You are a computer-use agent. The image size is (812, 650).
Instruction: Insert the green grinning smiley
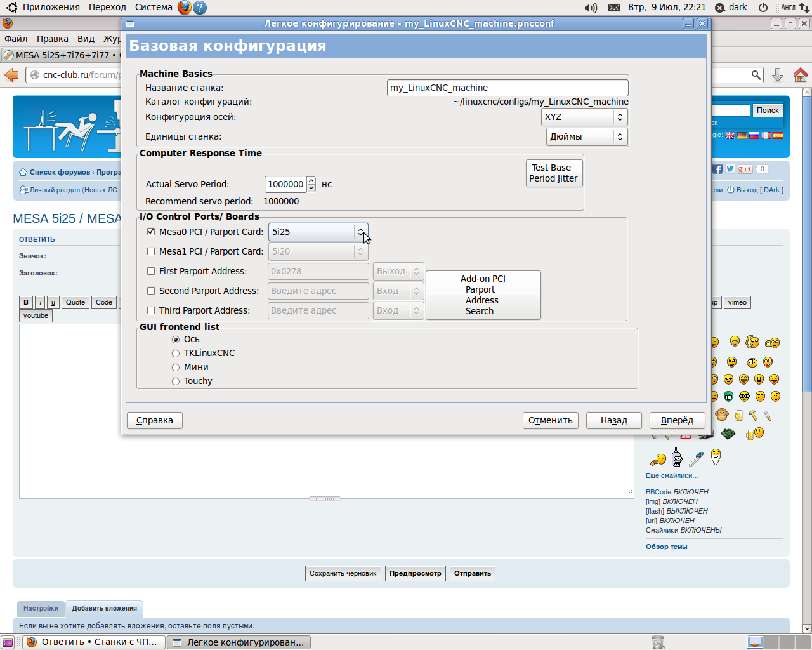pos(728,397)
